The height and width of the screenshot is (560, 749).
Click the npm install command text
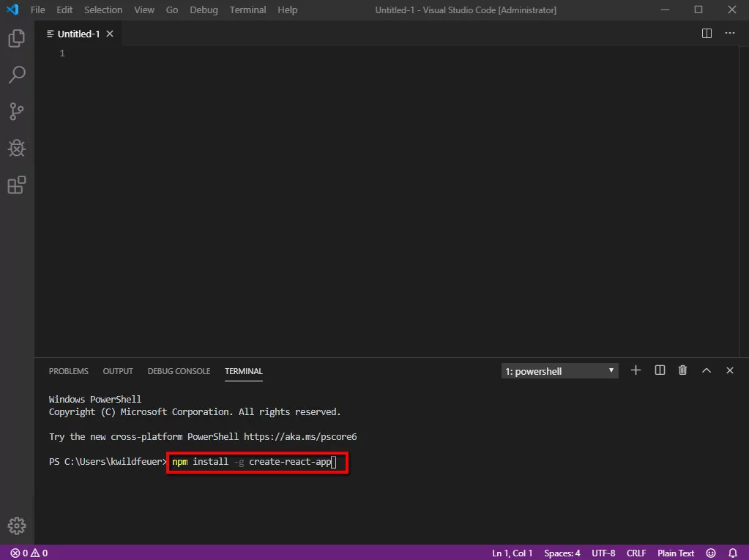(x=252, y=462)
